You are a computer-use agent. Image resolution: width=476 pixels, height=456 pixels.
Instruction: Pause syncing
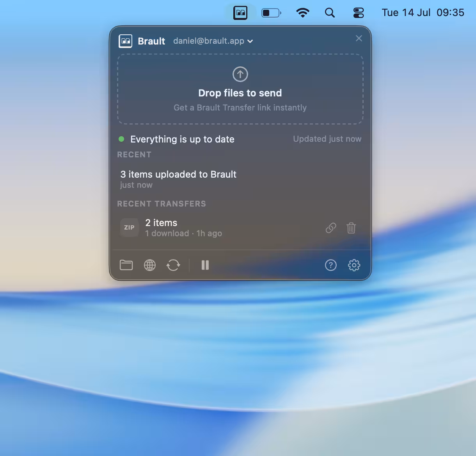[x=205, y=265]
